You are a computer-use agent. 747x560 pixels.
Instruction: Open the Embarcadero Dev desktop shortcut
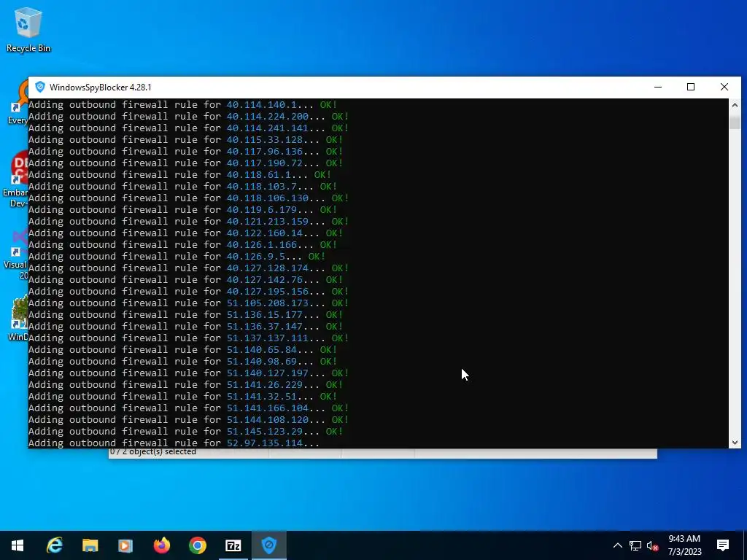[15, 179]
